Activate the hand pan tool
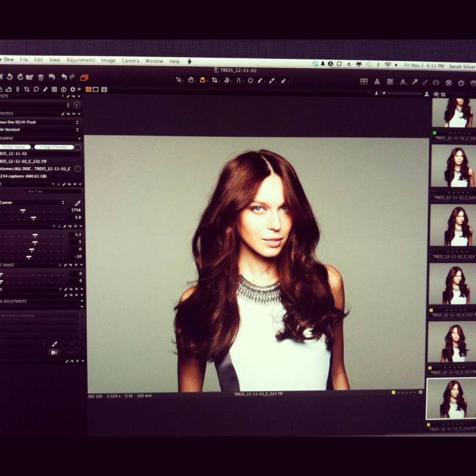 pos(190,80)
